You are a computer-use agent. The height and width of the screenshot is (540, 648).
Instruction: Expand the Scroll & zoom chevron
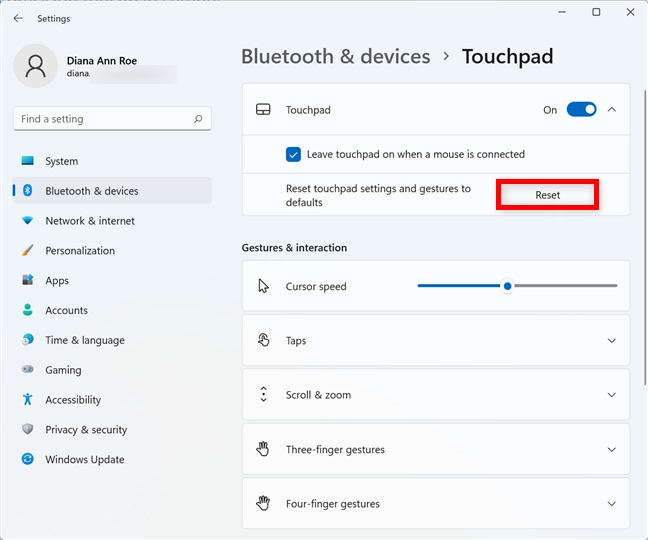612,395
